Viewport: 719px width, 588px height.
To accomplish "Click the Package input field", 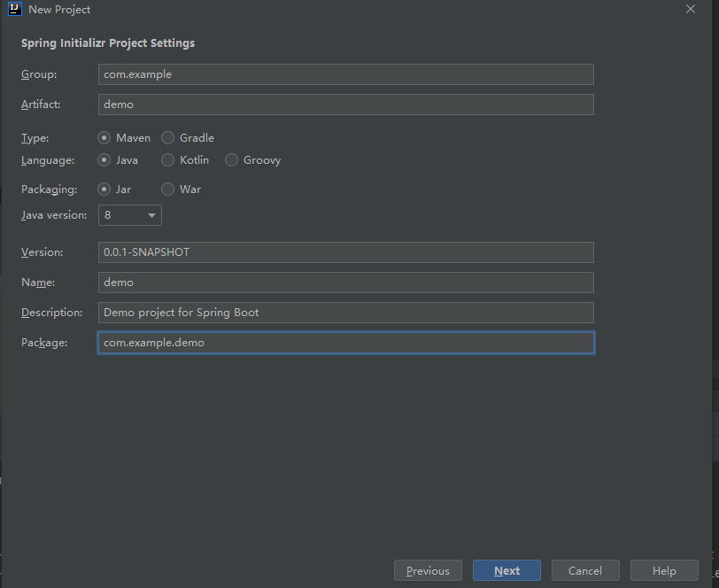I will point(345,343).
